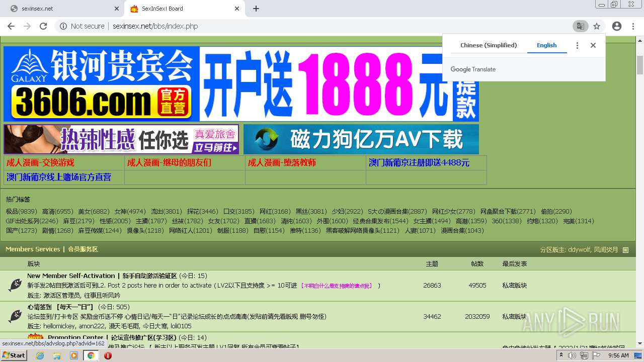644x362 pixels.
Task: Click the vertical scrollbar thumb
Action: pos(639,65)
